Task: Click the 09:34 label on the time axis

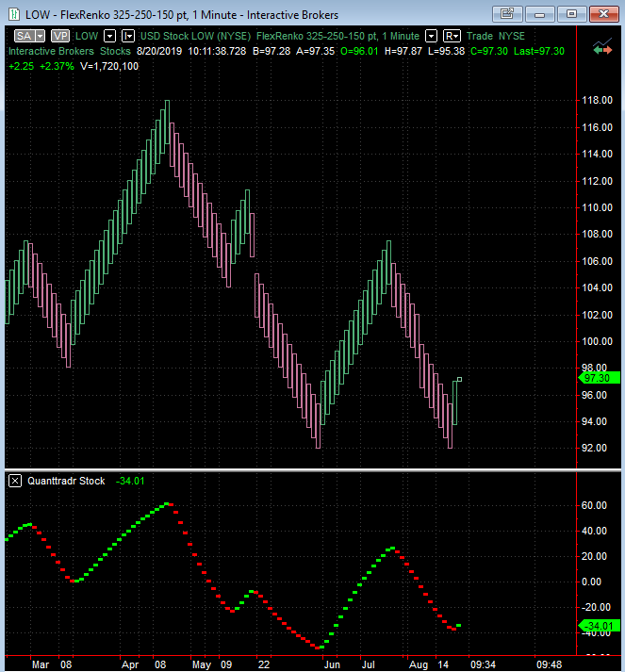Action: tap(483, 664)
